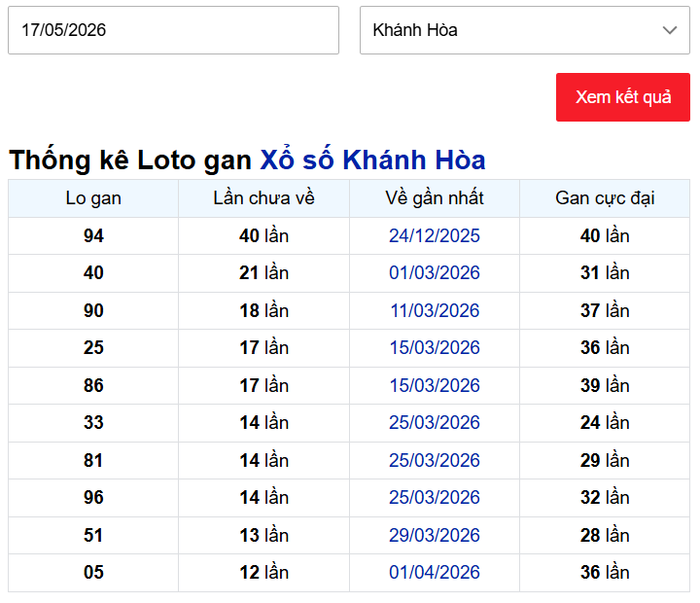
Task: Click the red Xem kết quả button
Action: [623, 97]
